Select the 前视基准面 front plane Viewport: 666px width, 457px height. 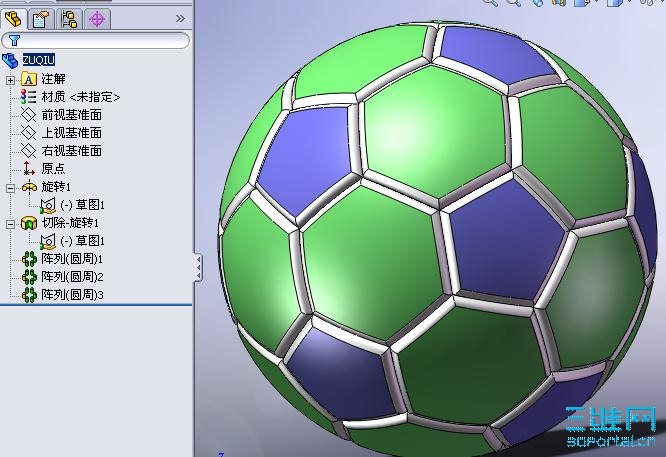coord(72,115)
